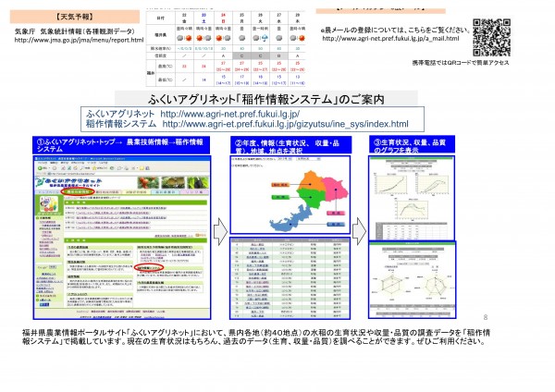This screenshot has width=555, height=392.
Task: Click the first news headline link in screenshot
Action: 120,208
